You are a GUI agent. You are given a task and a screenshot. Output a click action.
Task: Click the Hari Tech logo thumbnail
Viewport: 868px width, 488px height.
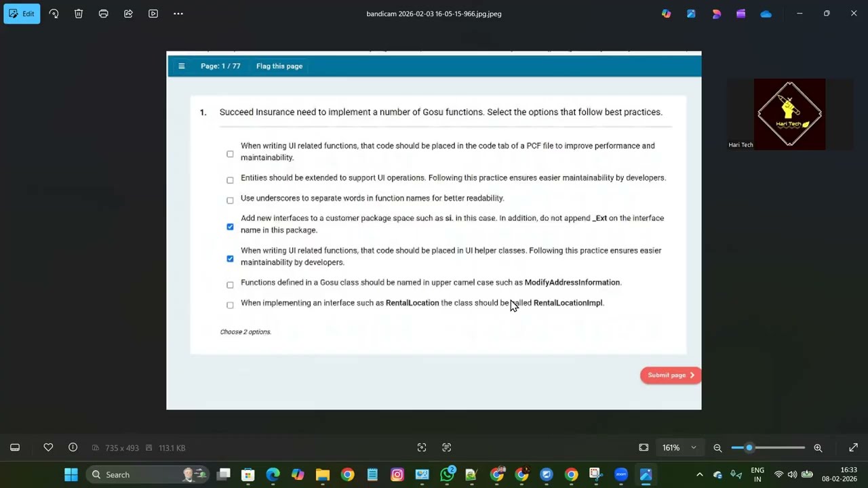point(789,114)
